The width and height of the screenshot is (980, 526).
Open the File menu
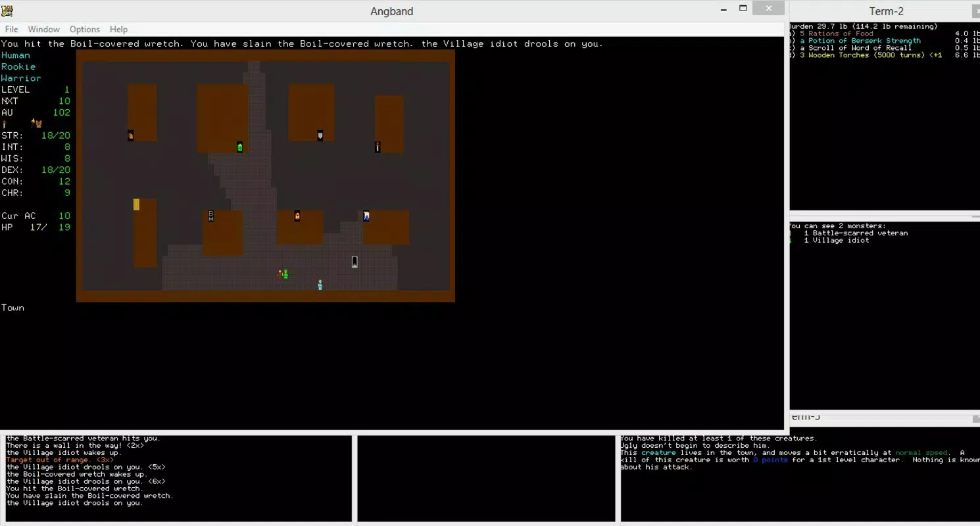click(x=12, y=30)
